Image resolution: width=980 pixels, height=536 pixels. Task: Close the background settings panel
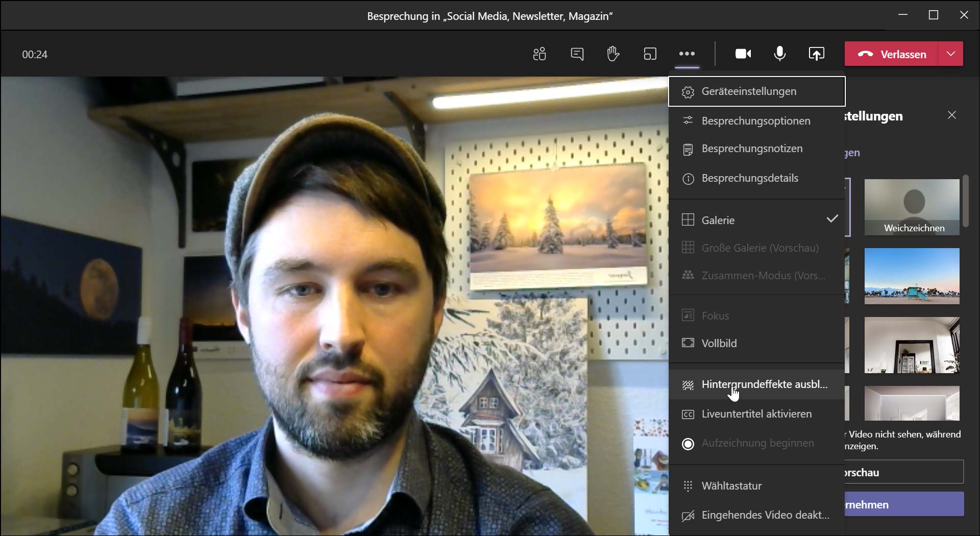(x=951, y=115)
